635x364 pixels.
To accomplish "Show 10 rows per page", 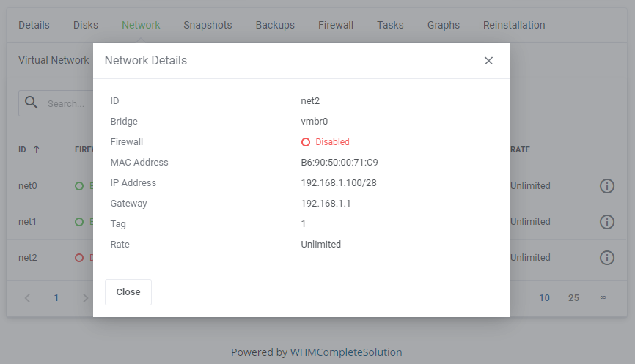I will 545,298.
